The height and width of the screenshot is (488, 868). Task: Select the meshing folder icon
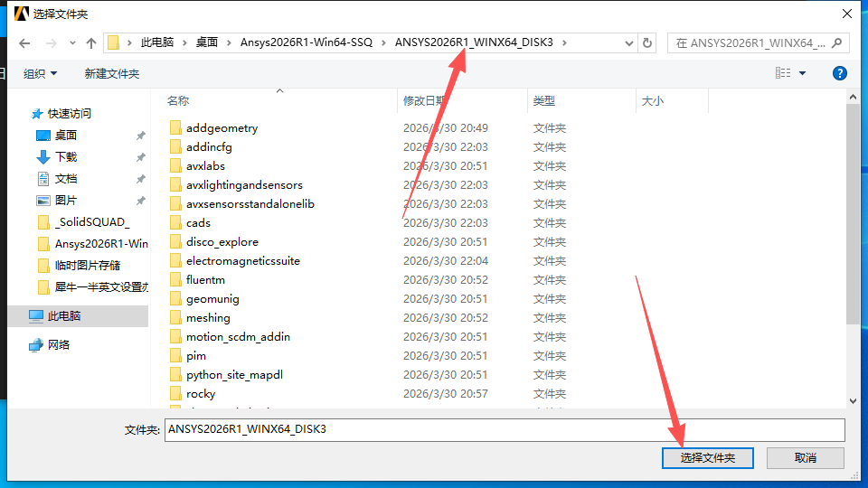pos(175,317)
